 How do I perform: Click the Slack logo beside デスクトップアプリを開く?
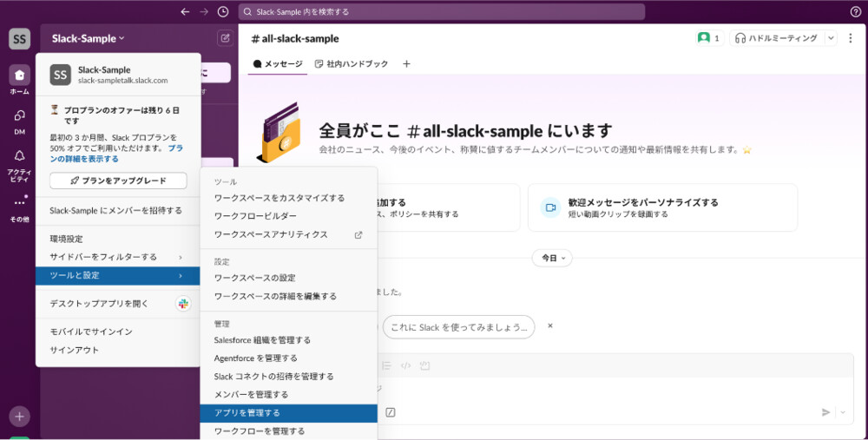click(183, 303)
